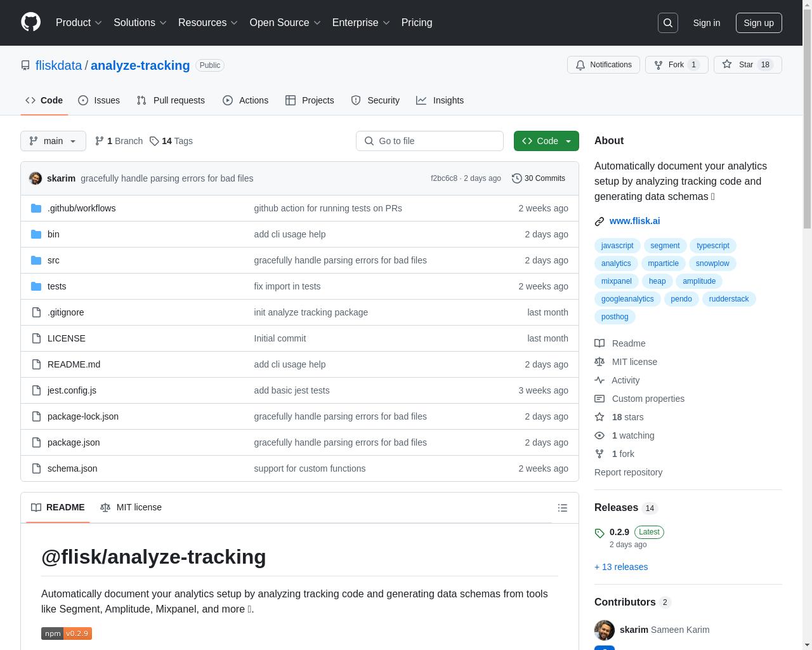Expand the Open Source menu
The height and width of the screenshot is (650, 812).
pos(285,23)
